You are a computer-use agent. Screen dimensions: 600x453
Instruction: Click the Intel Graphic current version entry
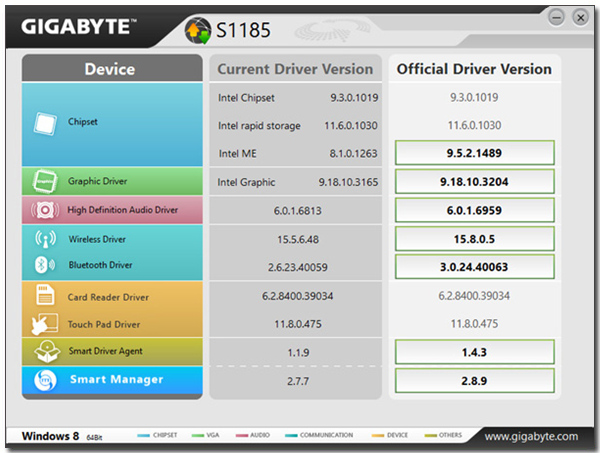pos(298,182)
